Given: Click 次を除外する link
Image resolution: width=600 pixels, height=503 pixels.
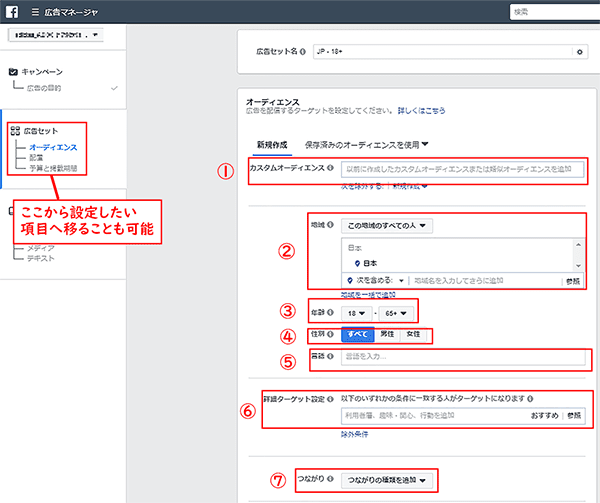Looking at the screenshot, I should coord(362,186).
